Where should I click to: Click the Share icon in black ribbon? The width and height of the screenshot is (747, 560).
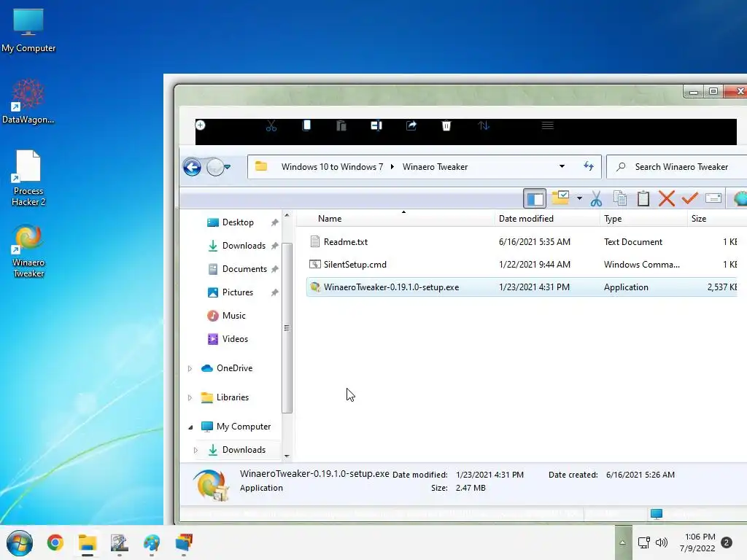click(x=411, y=125)
